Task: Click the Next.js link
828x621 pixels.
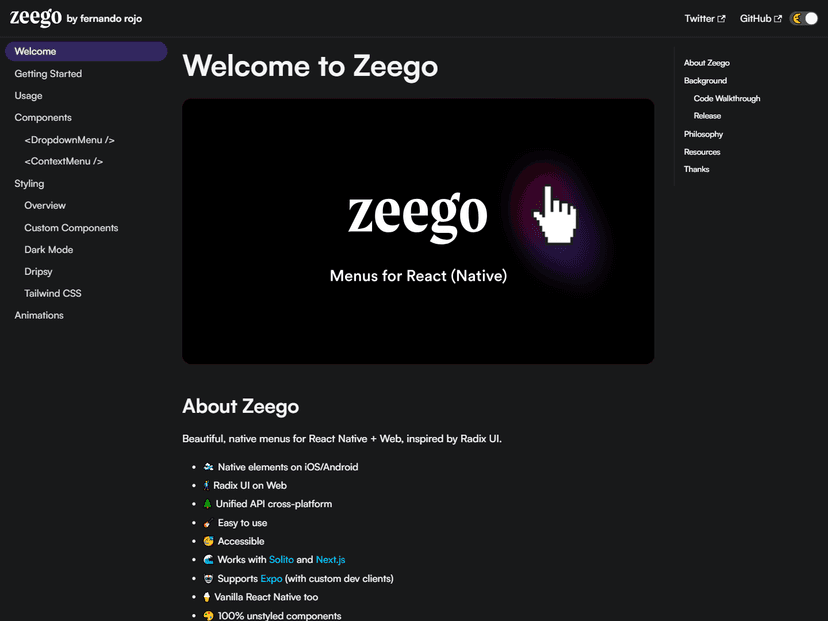Action: click(330, 560)
